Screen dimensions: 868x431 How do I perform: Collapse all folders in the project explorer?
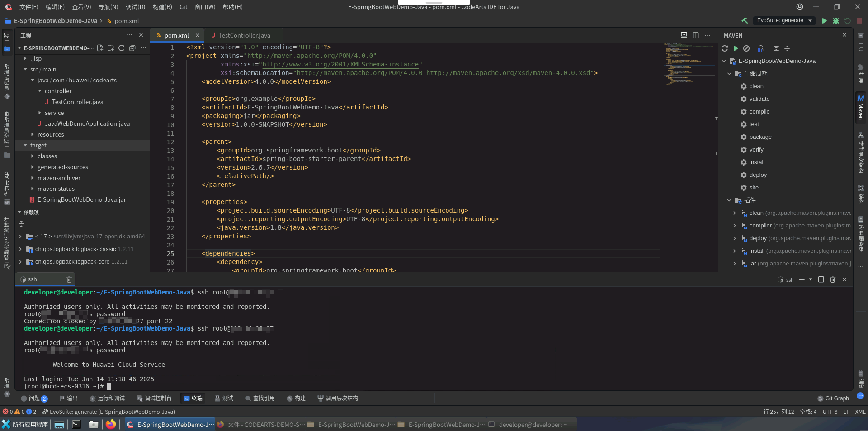(132, 48)
